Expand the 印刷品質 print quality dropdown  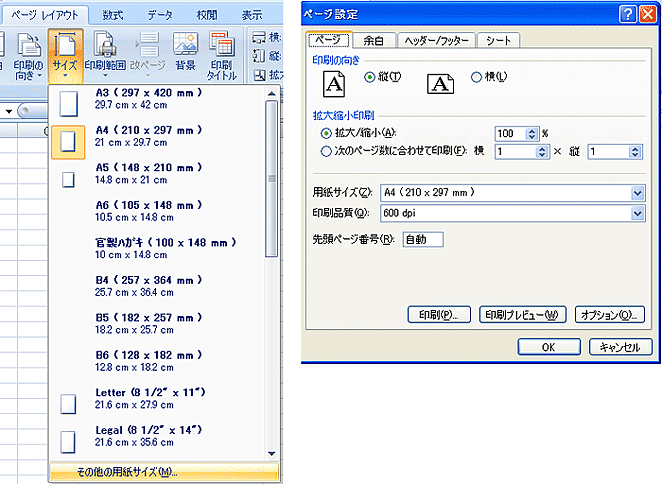click(x=637, y=213)
